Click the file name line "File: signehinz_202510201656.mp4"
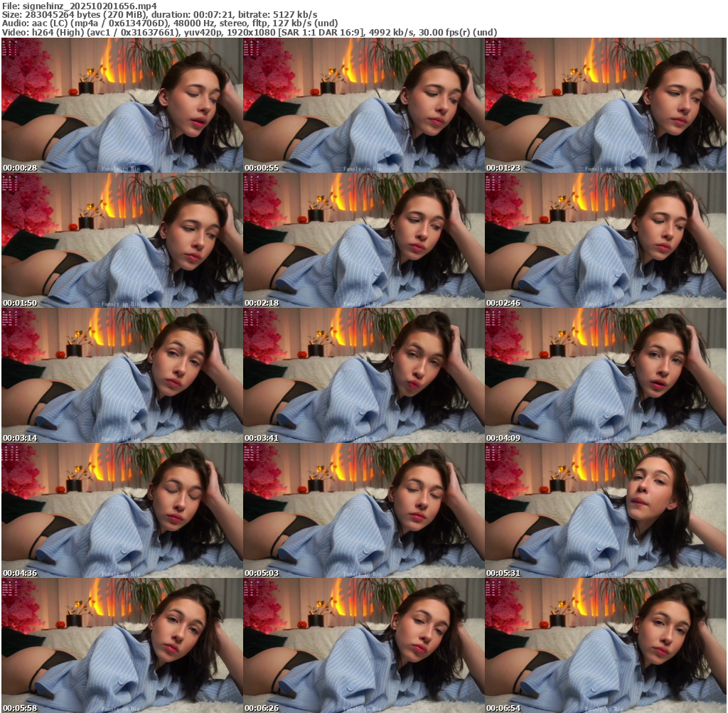This screenshot has height=713, width=728. click(x=80, y=6)
